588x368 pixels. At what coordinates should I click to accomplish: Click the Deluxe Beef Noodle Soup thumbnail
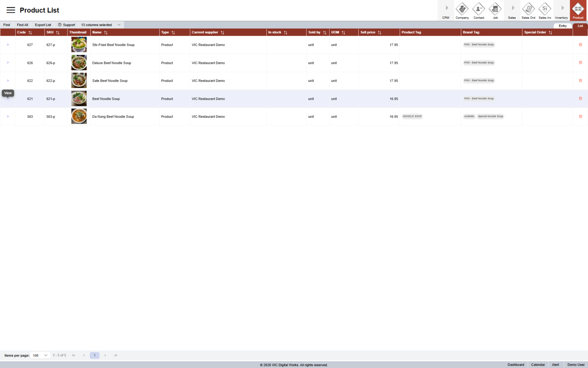click(79, 63)
